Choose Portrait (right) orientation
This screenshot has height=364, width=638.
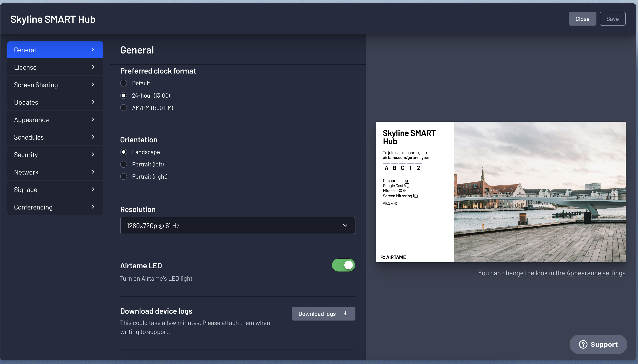123,176
